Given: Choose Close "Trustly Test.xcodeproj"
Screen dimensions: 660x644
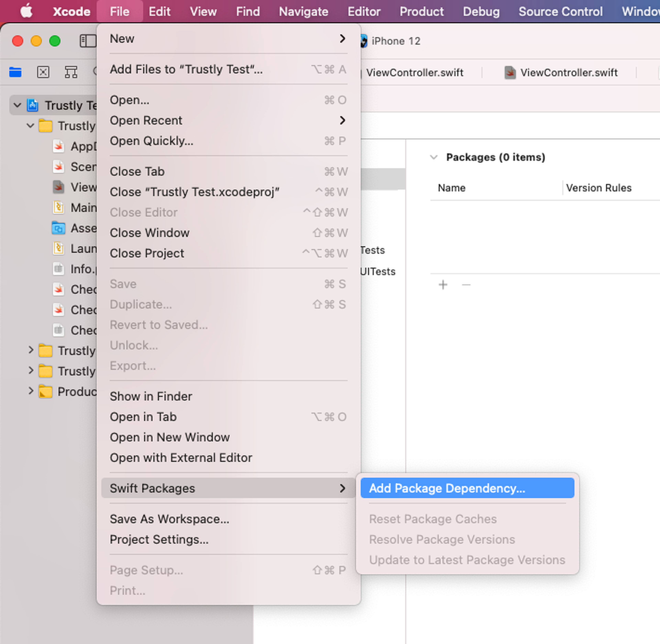Looking at the screenshot, I should click(228, 192).
